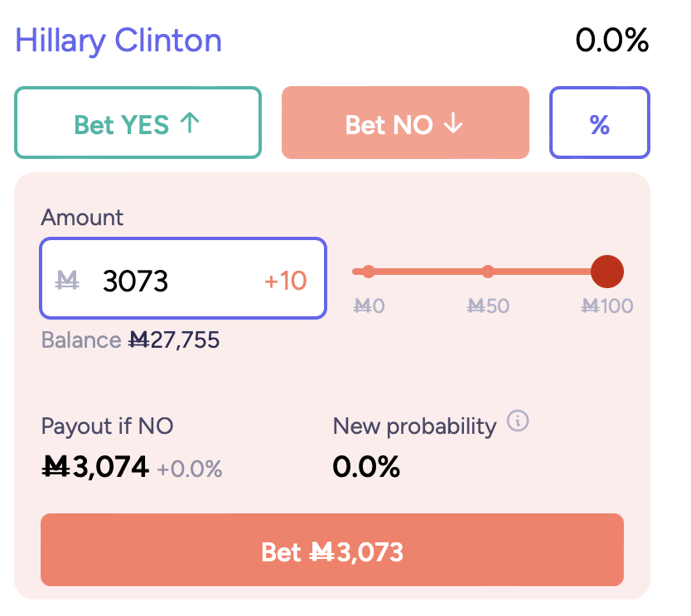691x616 pixels.
Task: Click the down arrow on Bet NO
Action: point(453,123)
